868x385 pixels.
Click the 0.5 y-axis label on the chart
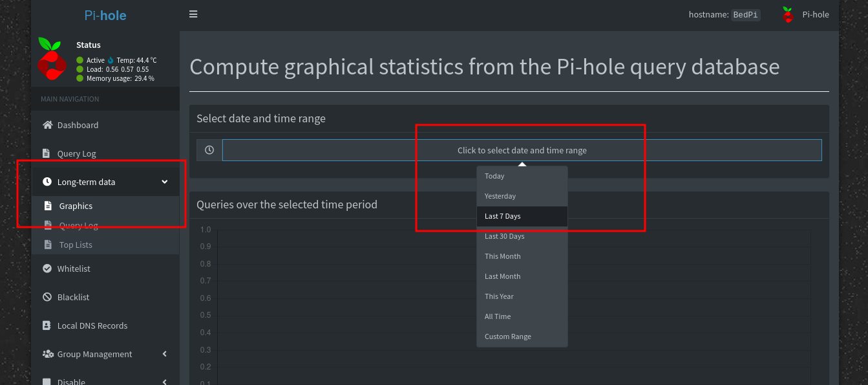coord(206,315)
